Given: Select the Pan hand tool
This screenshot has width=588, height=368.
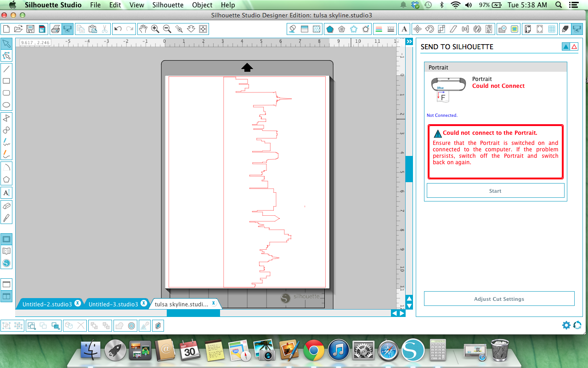Looking at the screenshot, I should (143, 29).
